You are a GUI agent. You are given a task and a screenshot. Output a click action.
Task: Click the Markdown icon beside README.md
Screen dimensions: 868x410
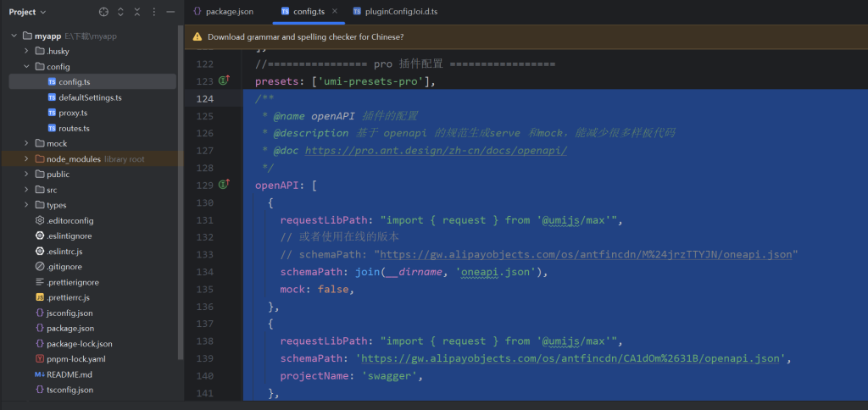40,374
